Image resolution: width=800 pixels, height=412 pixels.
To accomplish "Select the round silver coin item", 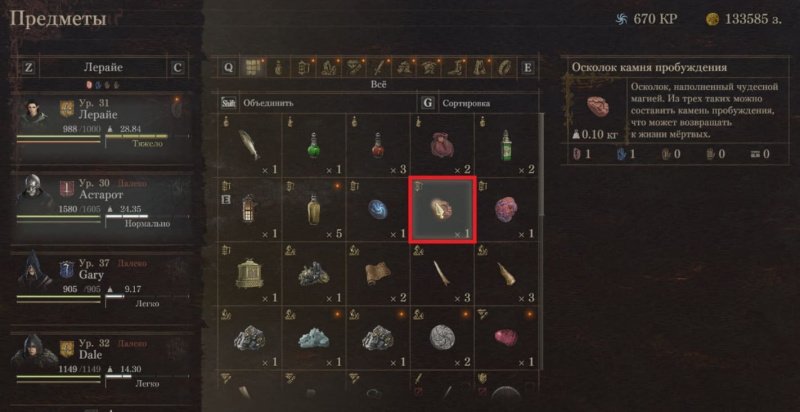I will point(442,338).
